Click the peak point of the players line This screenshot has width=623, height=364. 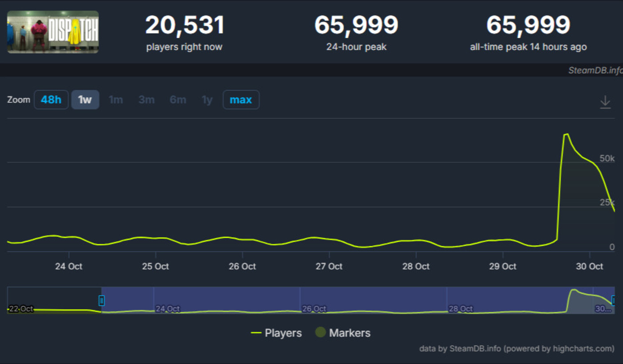[x=567, y=134]
